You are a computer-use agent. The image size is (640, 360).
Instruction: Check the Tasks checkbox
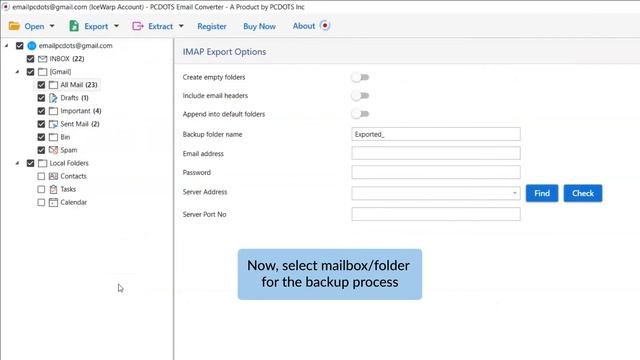41,189
